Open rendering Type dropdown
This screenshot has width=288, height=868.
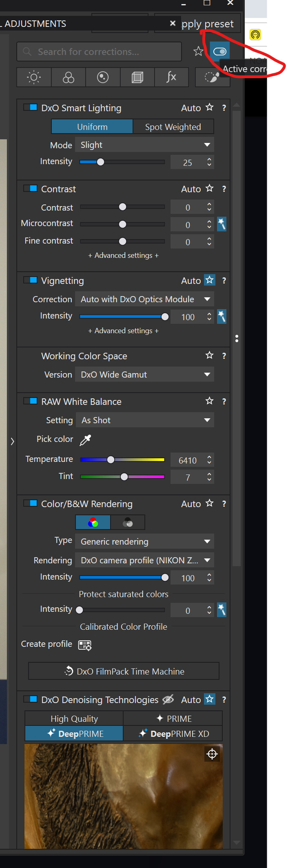[145, 542]
